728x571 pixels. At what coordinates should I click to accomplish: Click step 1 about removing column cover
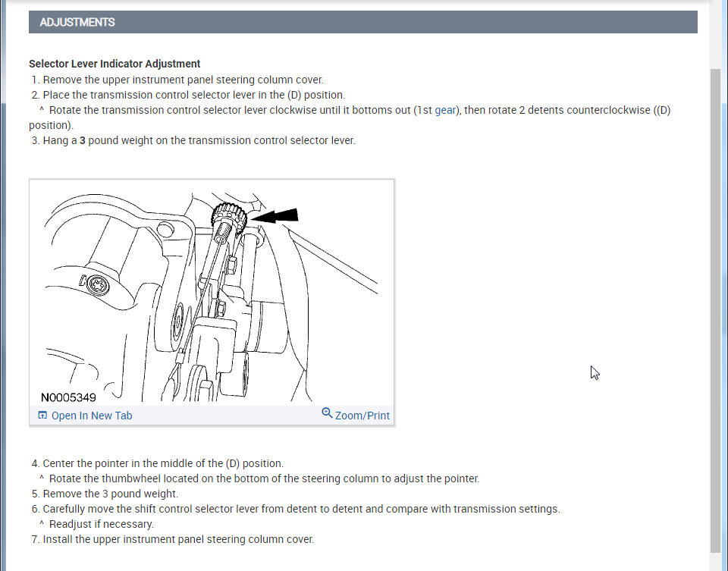(177, 80)
